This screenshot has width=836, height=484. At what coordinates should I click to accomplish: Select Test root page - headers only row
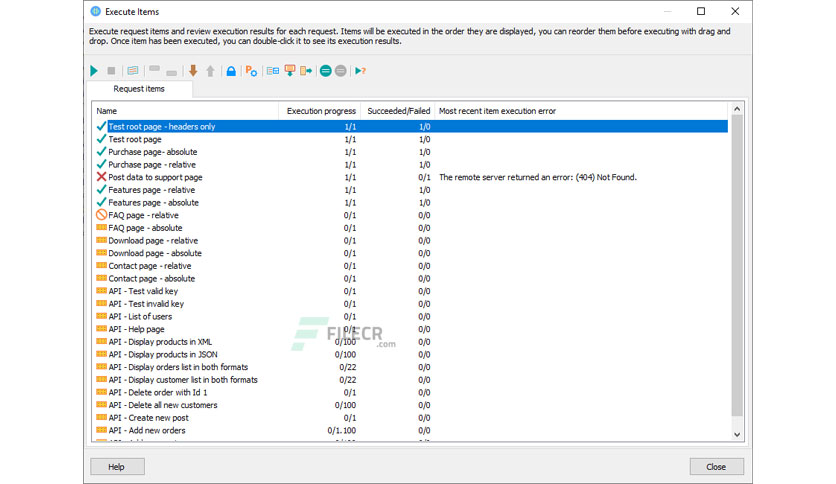pos(411,126)
